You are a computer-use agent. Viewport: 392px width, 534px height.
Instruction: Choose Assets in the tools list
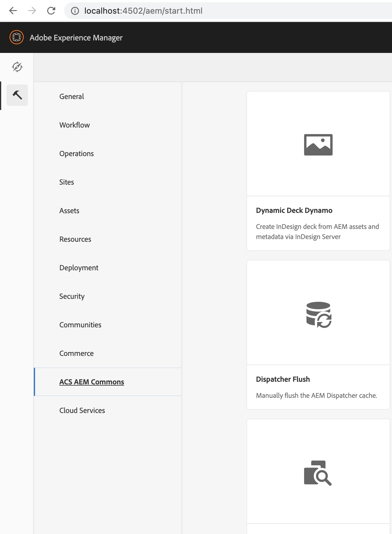pos(69,211)
